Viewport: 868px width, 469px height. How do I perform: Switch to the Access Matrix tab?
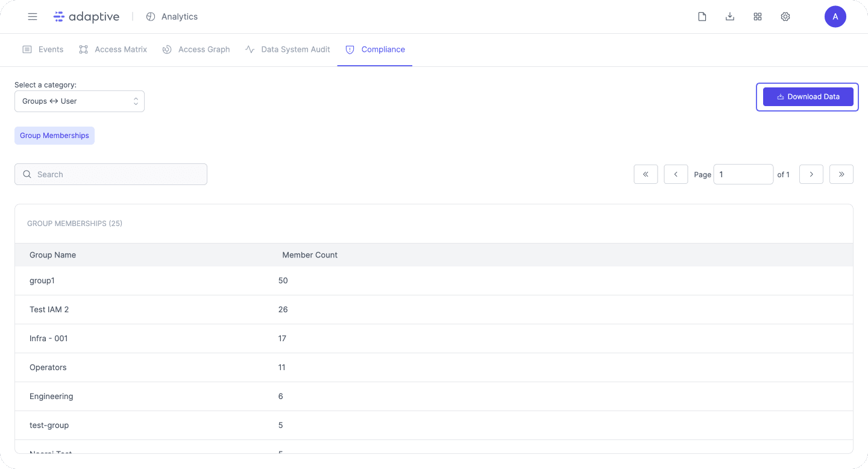click(113, 49)
